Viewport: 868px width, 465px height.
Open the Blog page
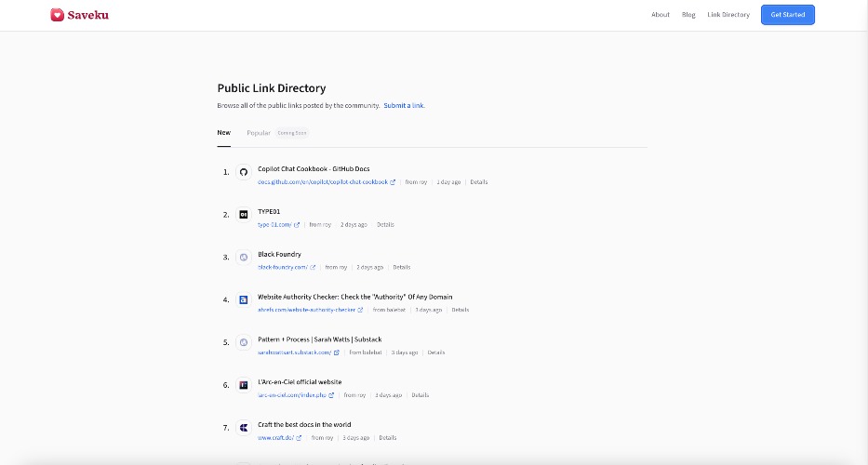[688, 15]
